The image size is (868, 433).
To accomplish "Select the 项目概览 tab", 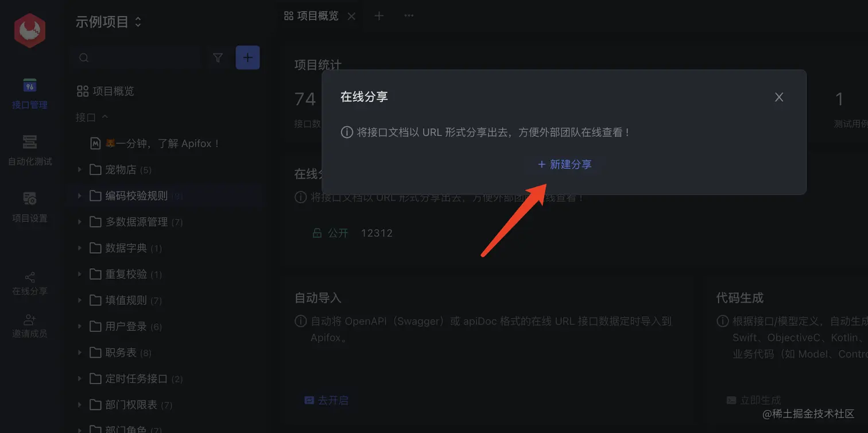I will click(312, 16).
